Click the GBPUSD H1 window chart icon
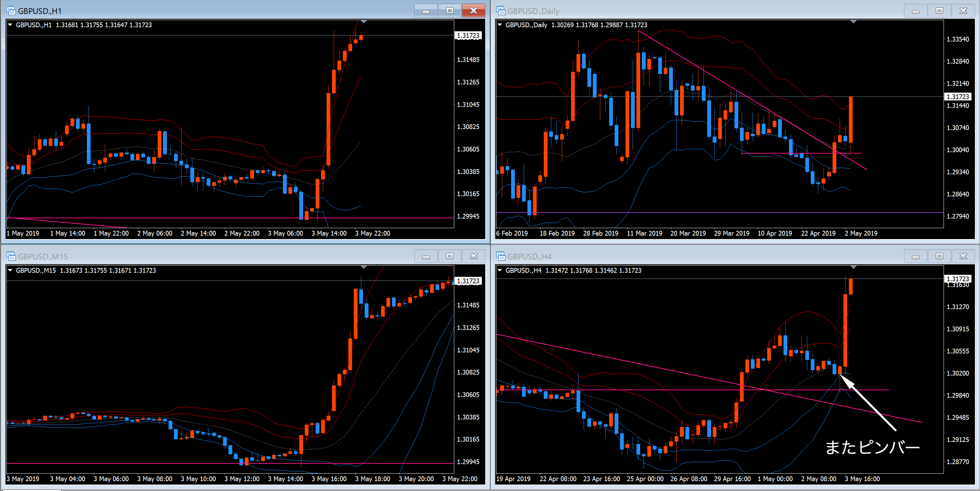The width and height of the screenshot is (980, 491). (x=11, y=11)
